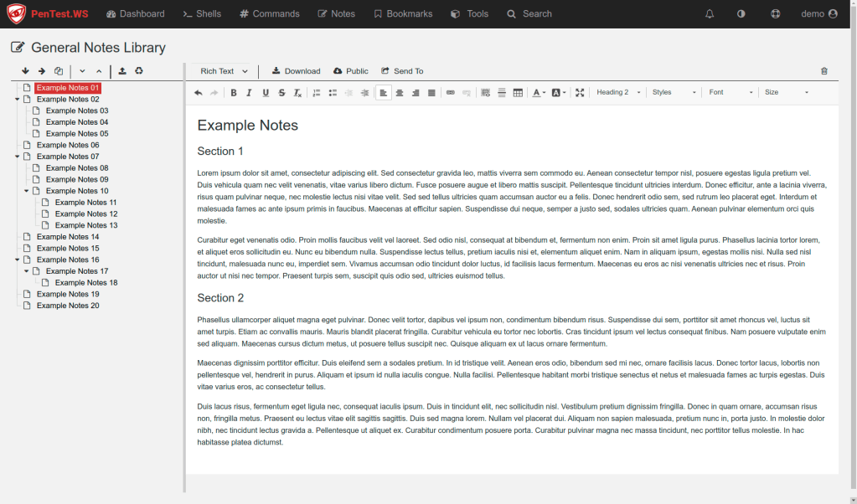Toggle italic formatting
Screen dimensions: 857x504
[x=249, y=92]
